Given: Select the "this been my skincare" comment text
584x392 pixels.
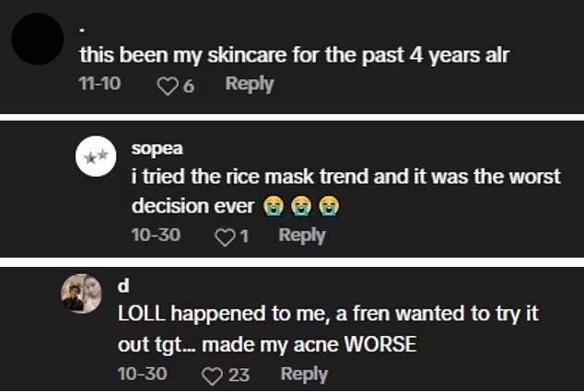Looking at the screenshot, I should (x=294, y=55).
